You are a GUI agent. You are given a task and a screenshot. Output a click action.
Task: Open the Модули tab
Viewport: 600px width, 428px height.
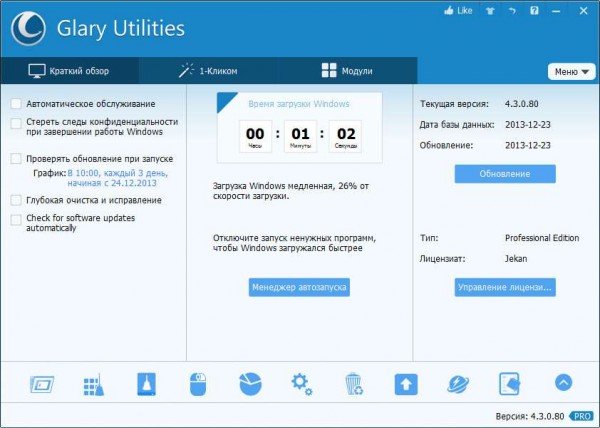coord(347,71)
